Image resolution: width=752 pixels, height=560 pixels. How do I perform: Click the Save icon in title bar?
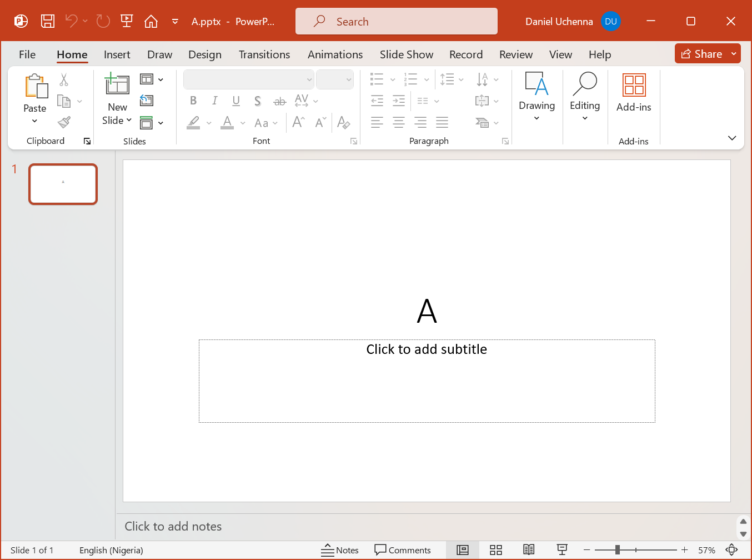tap(48, 21)
